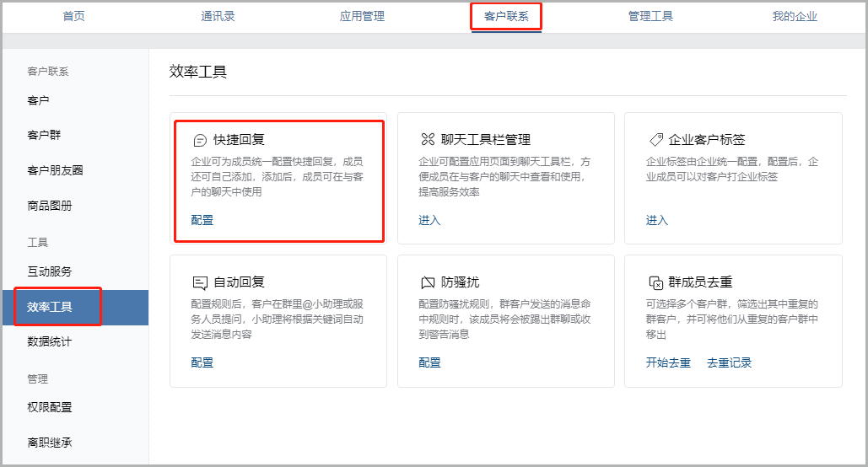Click 配置 under 防骚扰
Viewport: 868px width, 467px height.
(x=429, y=363)
